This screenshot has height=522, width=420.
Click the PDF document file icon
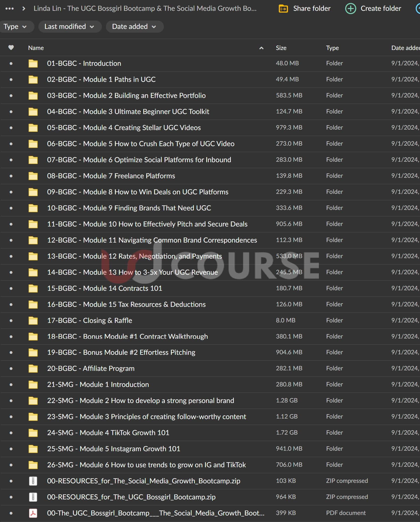33,513
